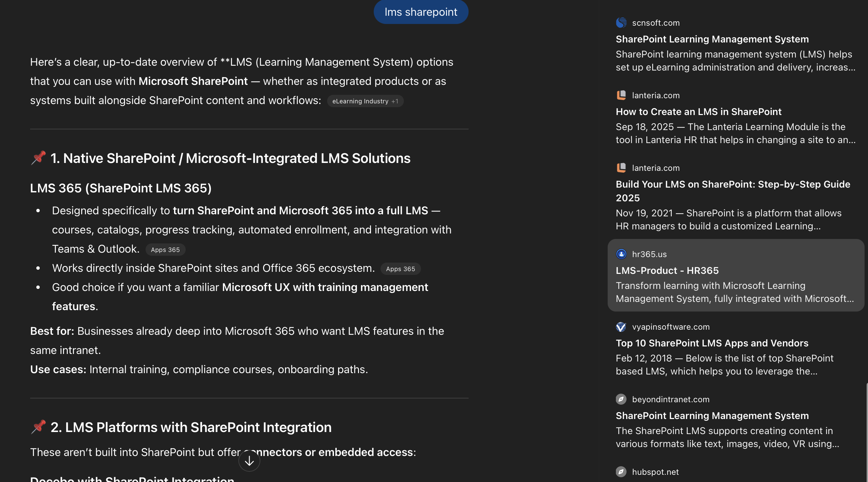Click the lanteria.com favicon beside 'Build Your LMS'

pos(621,168)
